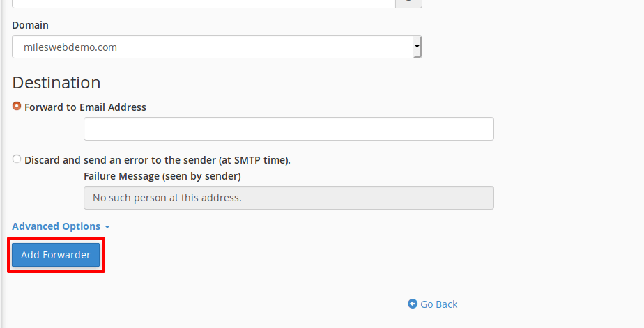Image resolution: width=644 pixels, height=328 pixels.
Task: Click the Go Back arrow circle icon
Action: pos(413,304)
